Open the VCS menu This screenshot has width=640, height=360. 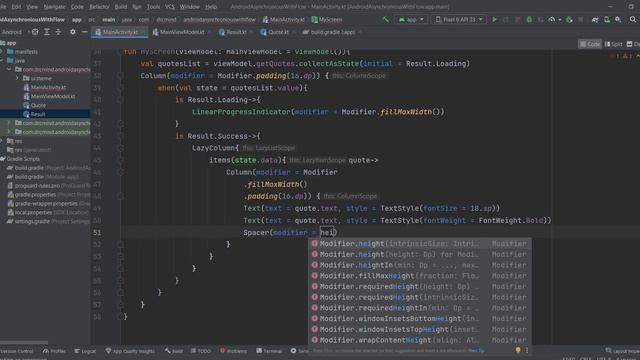pyautogui.click(x=169, y=7)
